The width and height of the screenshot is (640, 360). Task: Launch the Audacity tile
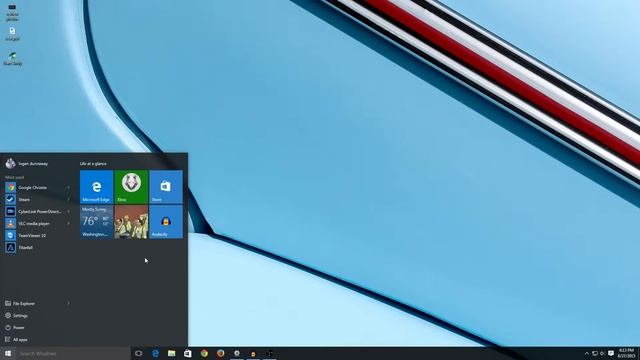(x=166, y=222)
